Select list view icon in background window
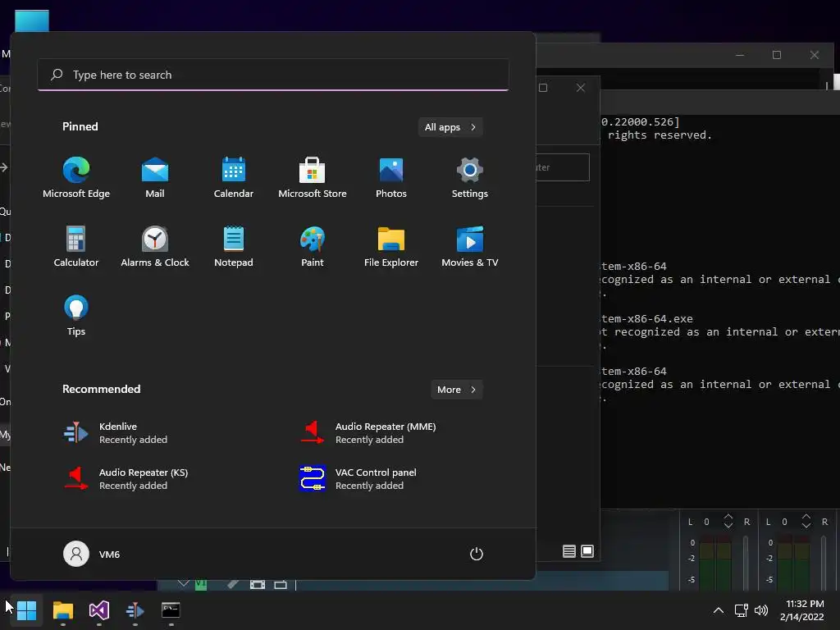Screen dimensions: 840x630 (x=569, y=551)
